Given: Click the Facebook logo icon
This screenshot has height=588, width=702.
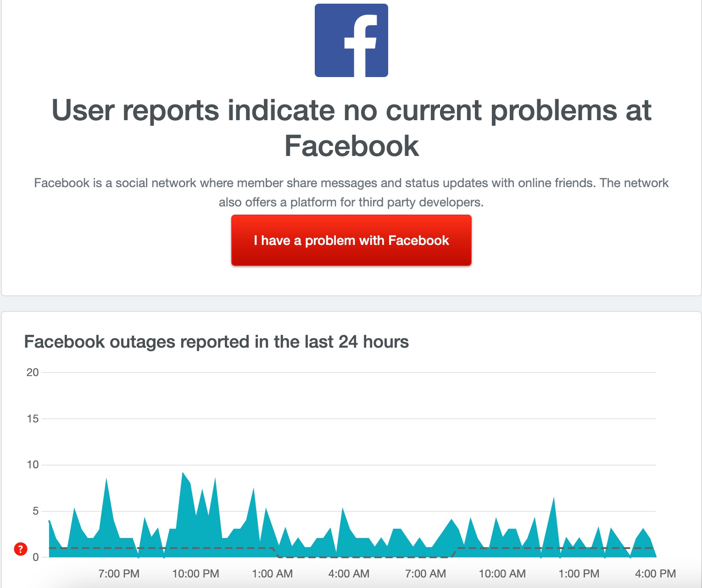Looking at the screenshot, I should click(x=351, y=40).
